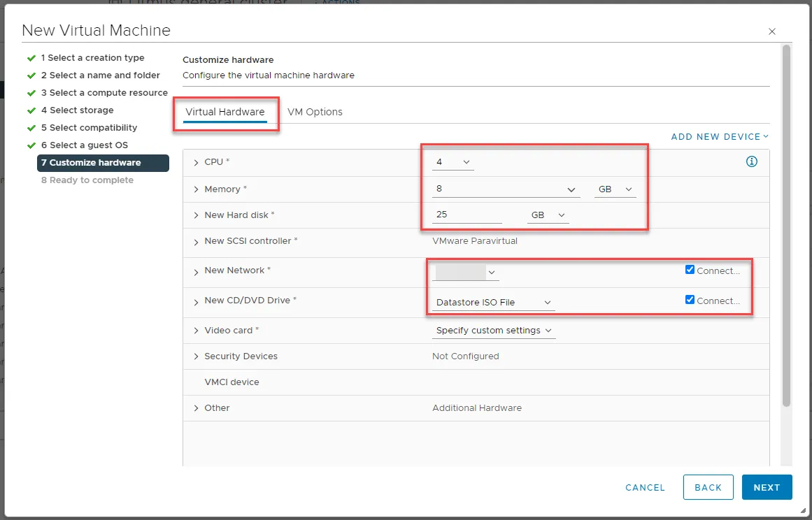
Task: Open the ADD NEW DEVICE menu
Action: pos(719,137)
